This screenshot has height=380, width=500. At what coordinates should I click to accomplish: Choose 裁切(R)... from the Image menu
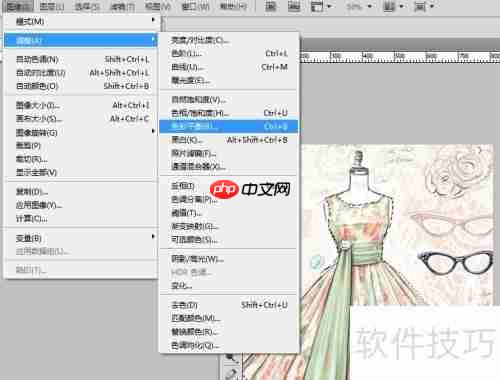80,159
